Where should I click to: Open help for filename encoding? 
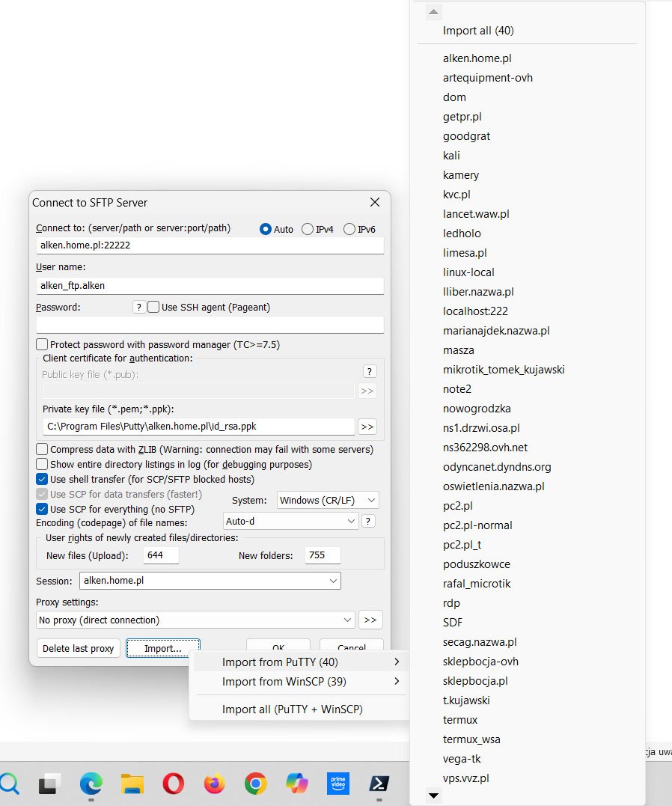pos(368,521)
